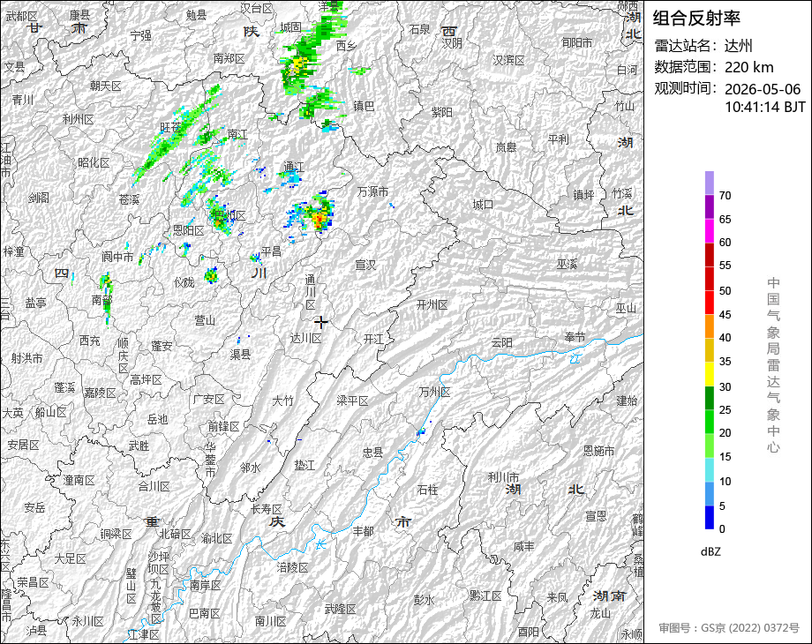Click the data range value 220 km

[x=748, y=67]
